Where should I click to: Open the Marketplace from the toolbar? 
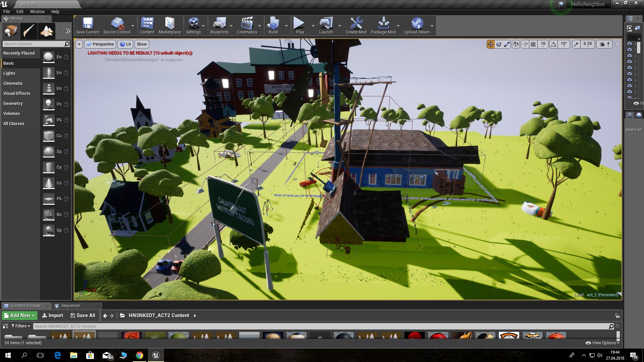point(170,25)
